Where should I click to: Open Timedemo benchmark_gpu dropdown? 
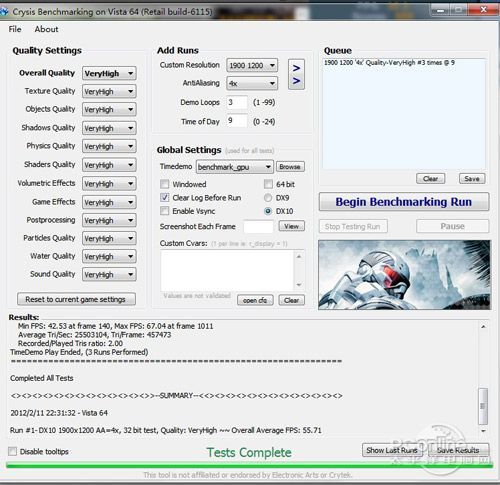pyautogui.click(x=235, y=167)
